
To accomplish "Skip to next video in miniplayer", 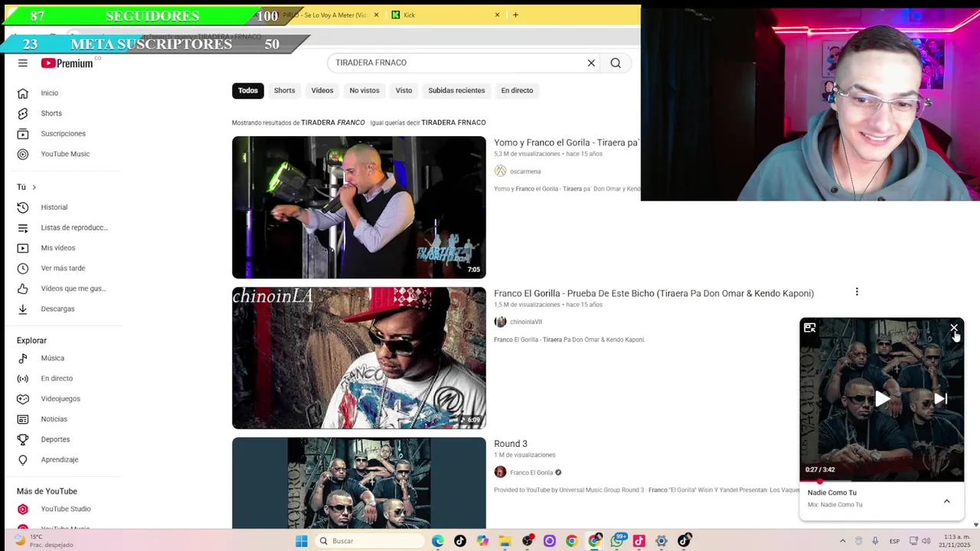I will 940,399.
